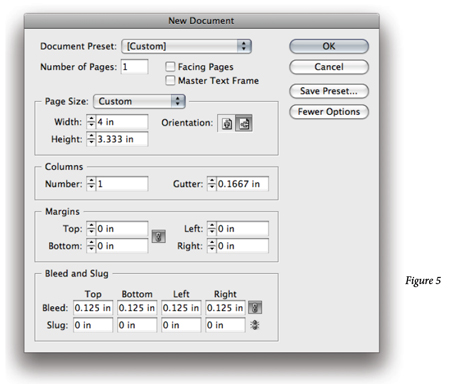This screenshot has height=384, width=450.
Task: Click the Right margin input field
Action: (243, 246)
